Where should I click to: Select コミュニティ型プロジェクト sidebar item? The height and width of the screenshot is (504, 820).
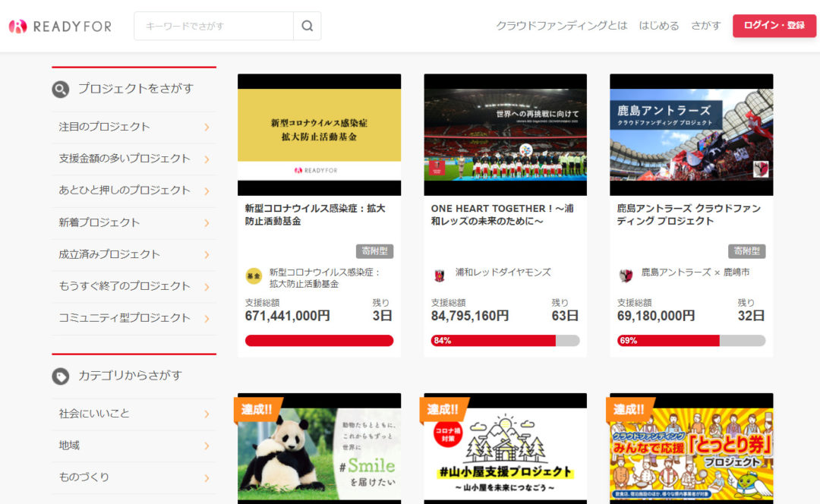pyautogui.click(x=134, y=318)
